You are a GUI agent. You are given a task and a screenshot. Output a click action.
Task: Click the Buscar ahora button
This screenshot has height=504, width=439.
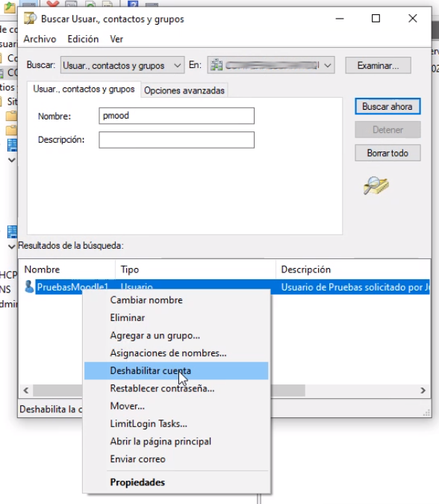[x=387, y=106]
